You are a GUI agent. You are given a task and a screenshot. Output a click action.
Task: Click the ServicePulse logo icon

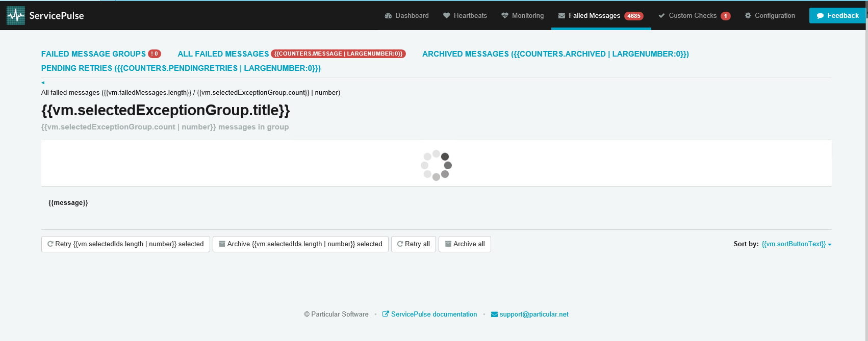point(16,15)
